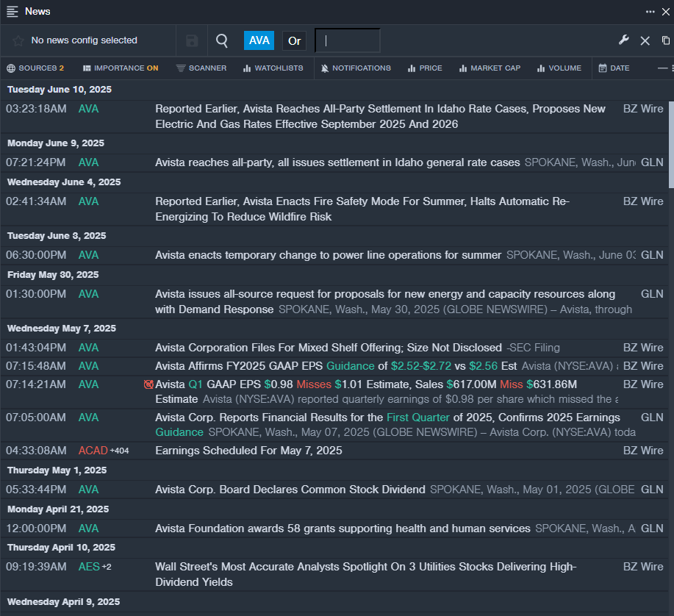Viewport: 674px width, 616px height.
Task: Star the current news config as favorite
Action: 18,41
